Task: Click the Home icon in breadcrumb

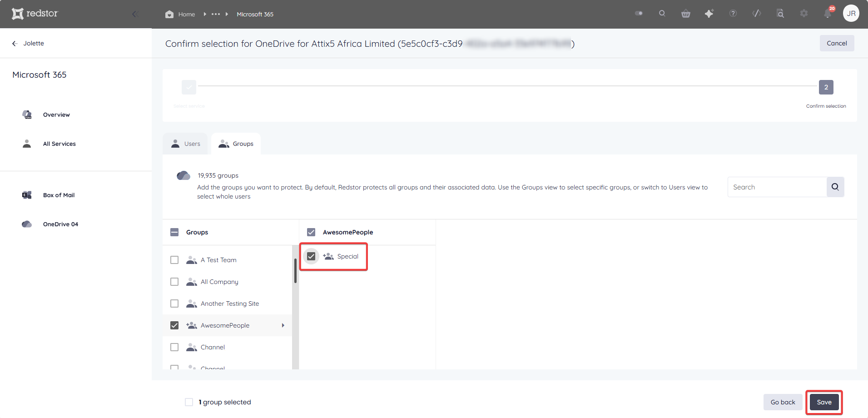Action: (x=169, y=14)
